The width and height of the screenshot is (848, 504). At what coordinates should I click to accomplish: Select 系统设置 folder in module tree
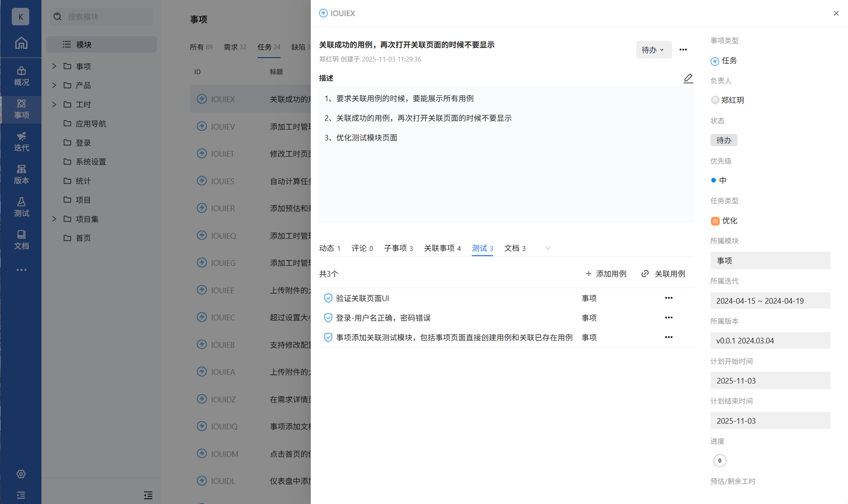tap(91, 161)
